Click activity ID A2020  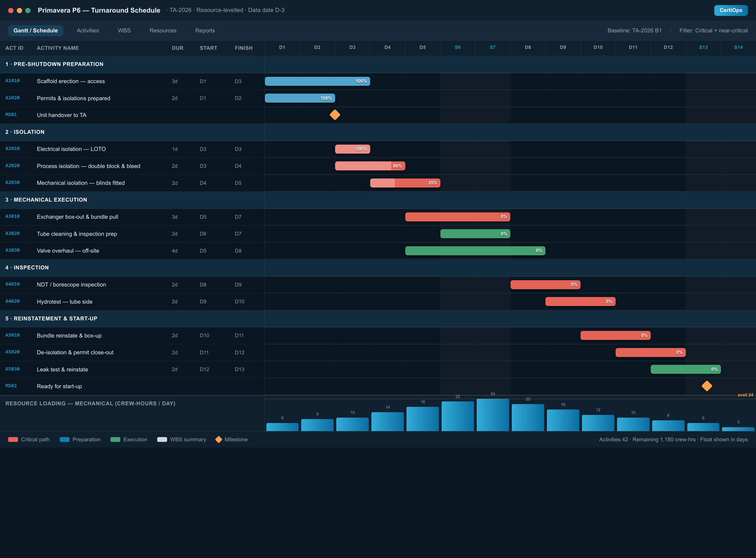[x=13, y=166]
